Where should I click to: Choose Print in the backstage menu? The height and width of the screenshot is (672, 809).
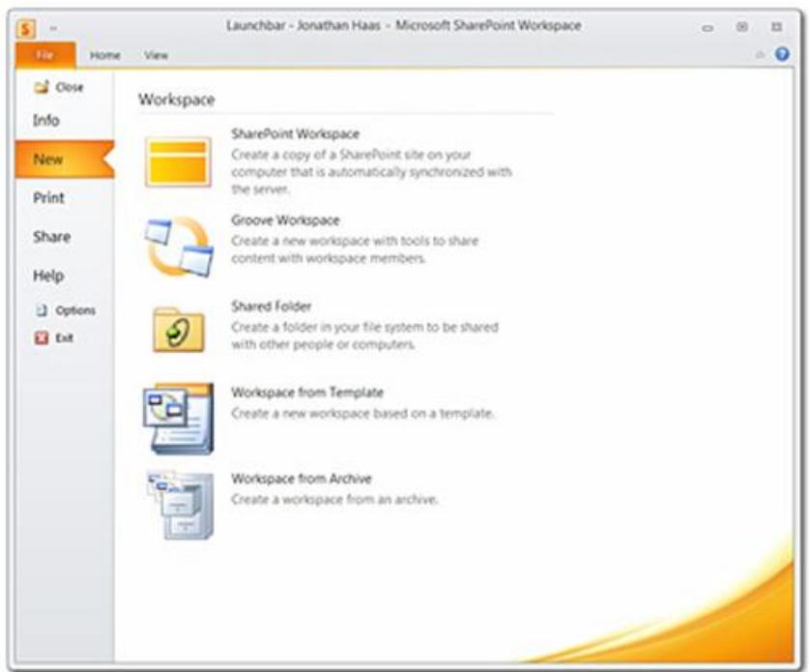pos(49,197)
